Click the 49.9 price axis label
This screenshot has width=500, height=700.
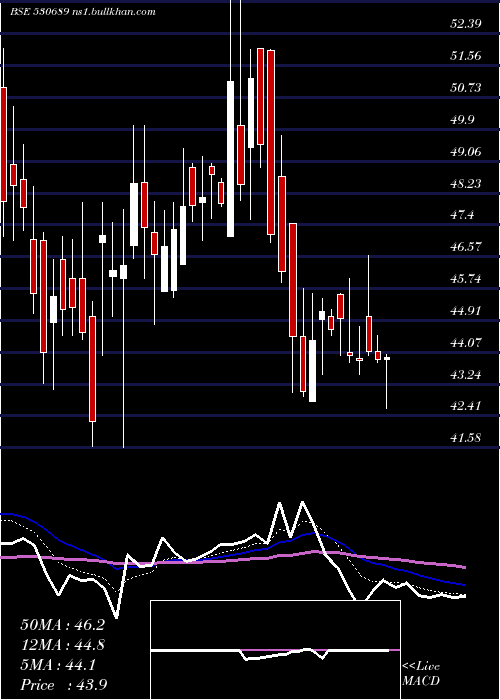pos(462,120)
